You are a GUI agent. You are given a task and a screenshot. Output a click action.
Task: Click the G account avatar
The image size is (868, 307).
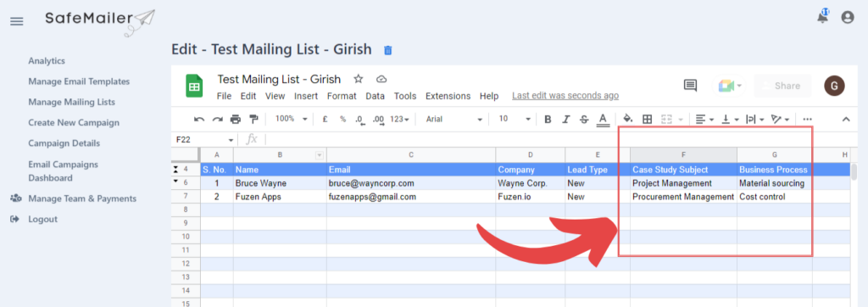[834, 86]
